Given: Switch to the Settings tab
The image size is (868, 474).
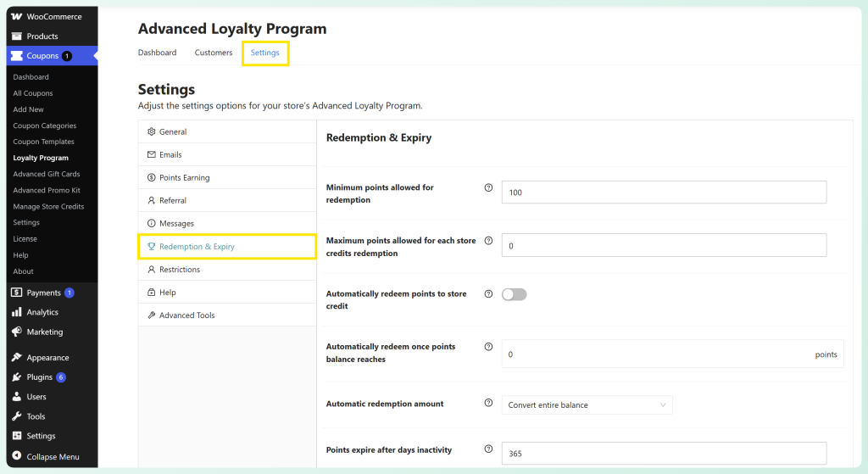Looking at the screenshot, I should [265, 53].
